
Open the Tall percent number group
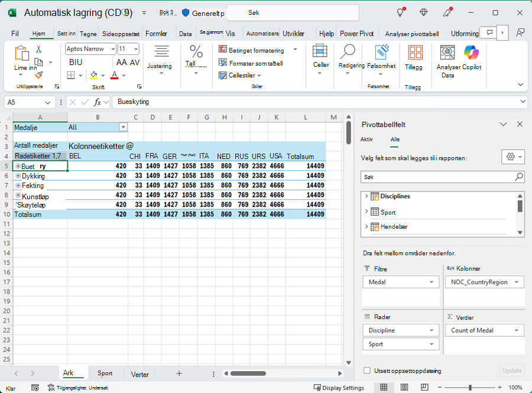pyautogui.click(x=196, y=59)
